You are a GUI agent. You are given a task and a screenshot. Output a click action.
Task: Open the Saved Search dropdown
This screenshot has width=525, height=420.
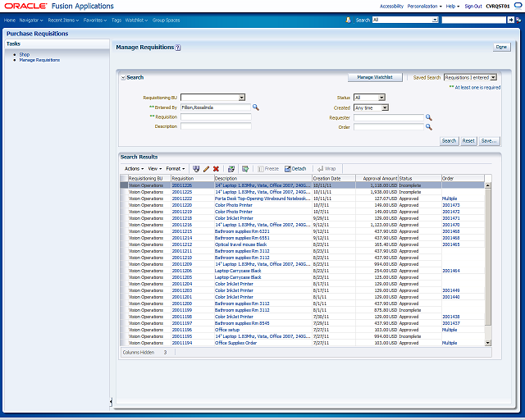pyautogui.click(x=493, y=77)
